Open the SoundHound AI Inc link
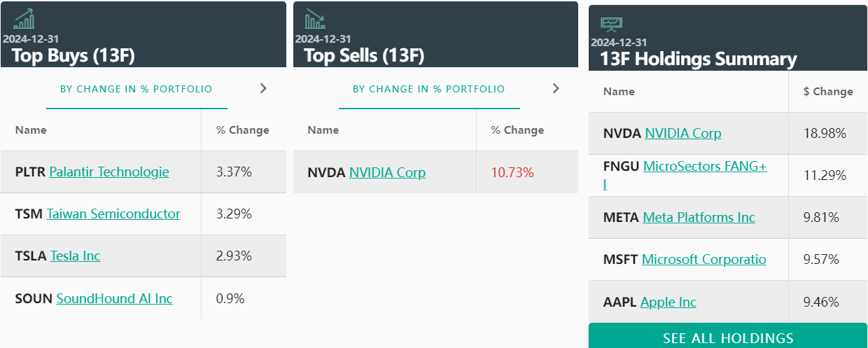The image size is (868, 348). 114,298
